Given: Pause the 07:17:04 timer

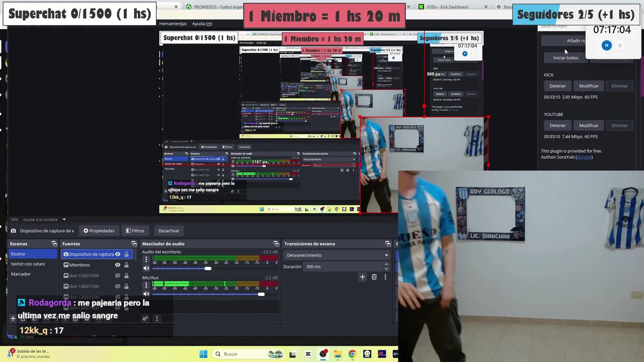Looking at the screenshot, I should click(606, 45).
